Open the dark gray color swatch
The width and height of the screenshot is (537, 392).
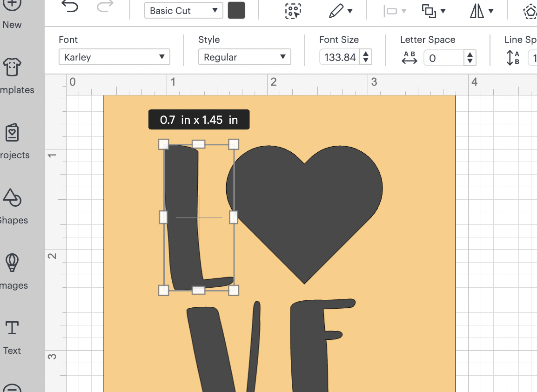[236, 10]
